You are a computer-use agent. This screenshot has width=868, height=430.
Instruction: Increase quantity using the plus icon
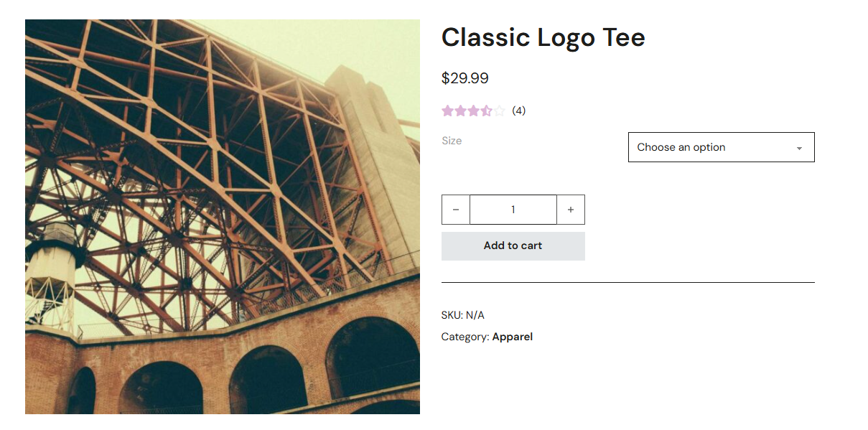[570, 209]
